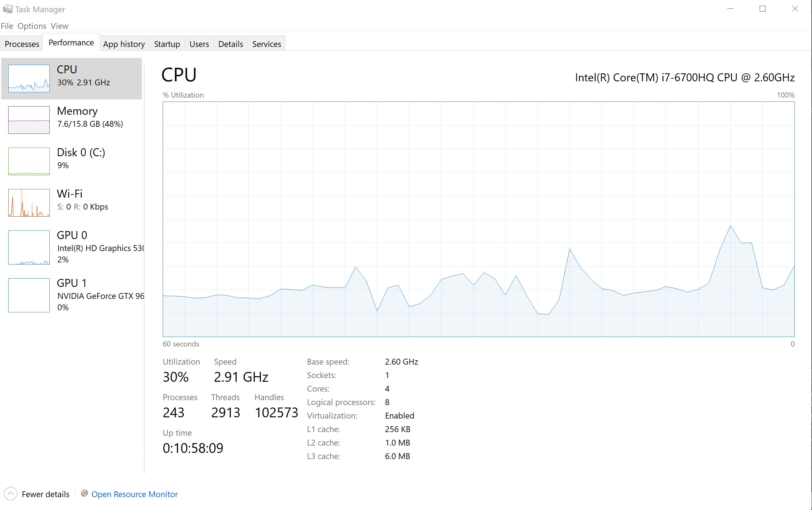
Task: Open the Disk 0 (C:) graph thumbnail
Action: pos(29,161)
